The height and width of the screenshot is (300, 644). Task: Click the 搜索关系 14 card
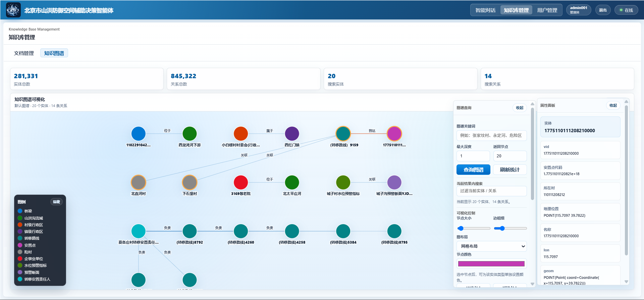coord(557,79)
